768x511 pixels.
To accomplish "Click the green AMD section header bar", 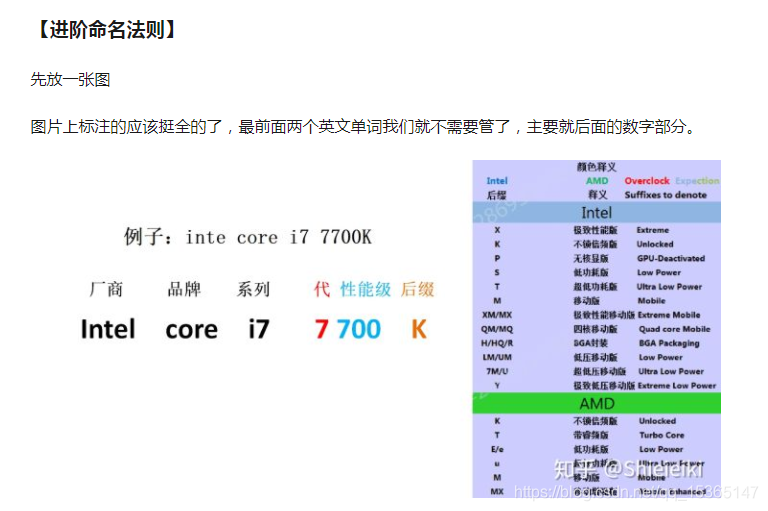I will tap(596, 403).
